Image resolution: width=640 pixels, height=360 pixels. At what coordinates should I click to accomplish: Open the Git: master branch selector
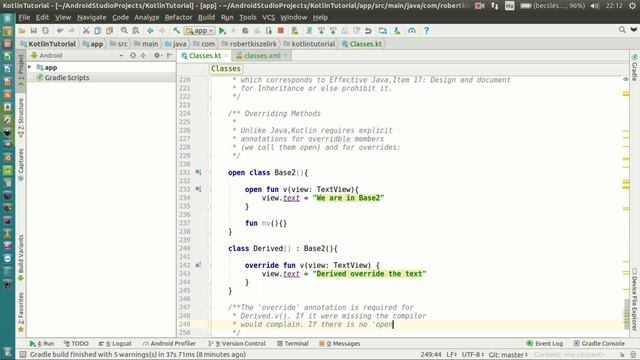click(x=508, y=355)
